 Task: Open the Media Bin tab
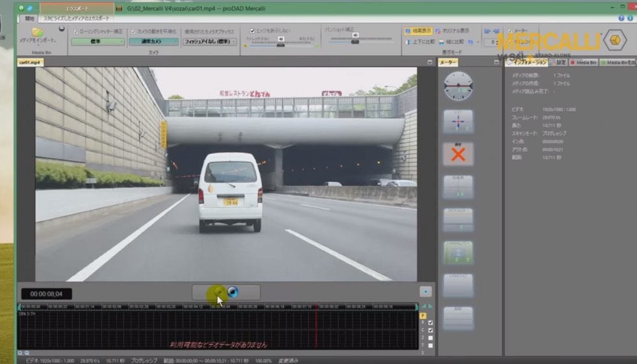coord(584,62)
